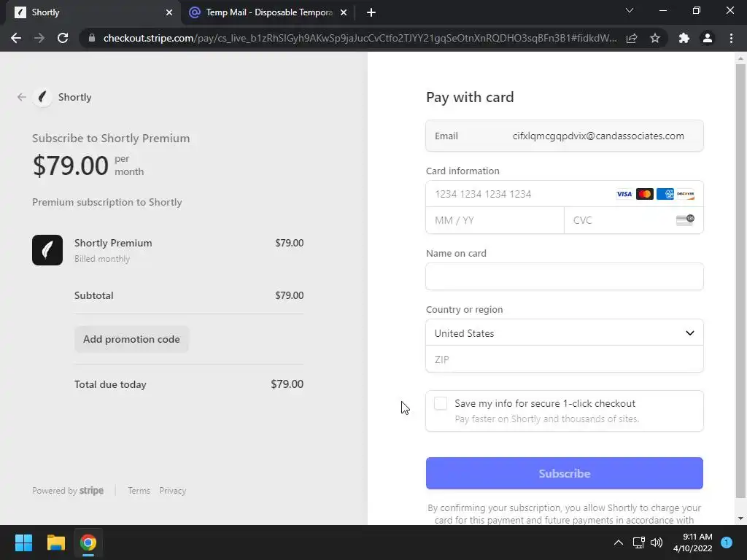Bookmark this page with the star icon

pyautogui.click(x=655, y=38)
